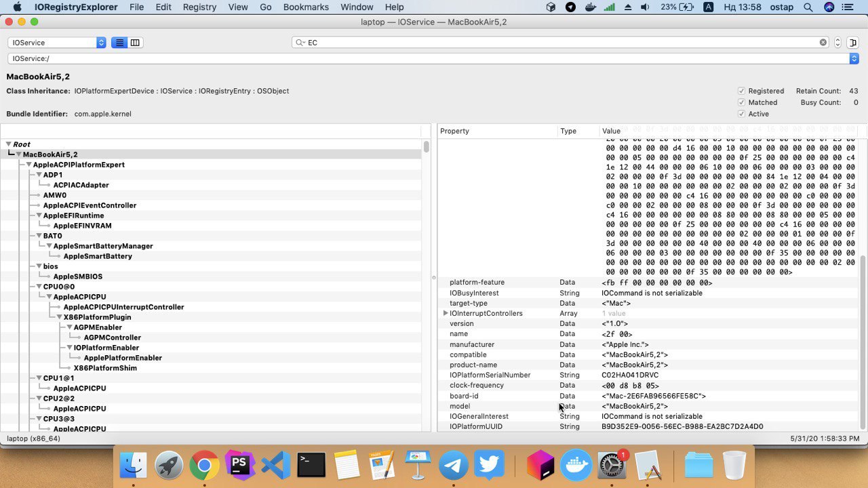The height and width of the screenshot is (488, 868).
Task: Open Docker Desktop from the Dock
Action: pos(576,465)
